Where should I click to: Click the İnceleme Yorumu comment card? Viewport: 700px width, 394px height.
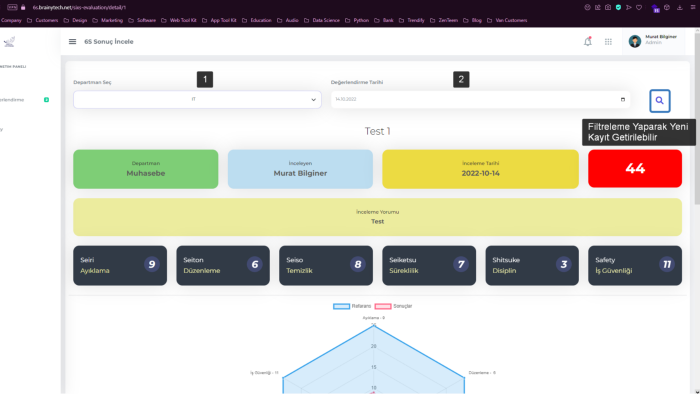click(377, 217)
